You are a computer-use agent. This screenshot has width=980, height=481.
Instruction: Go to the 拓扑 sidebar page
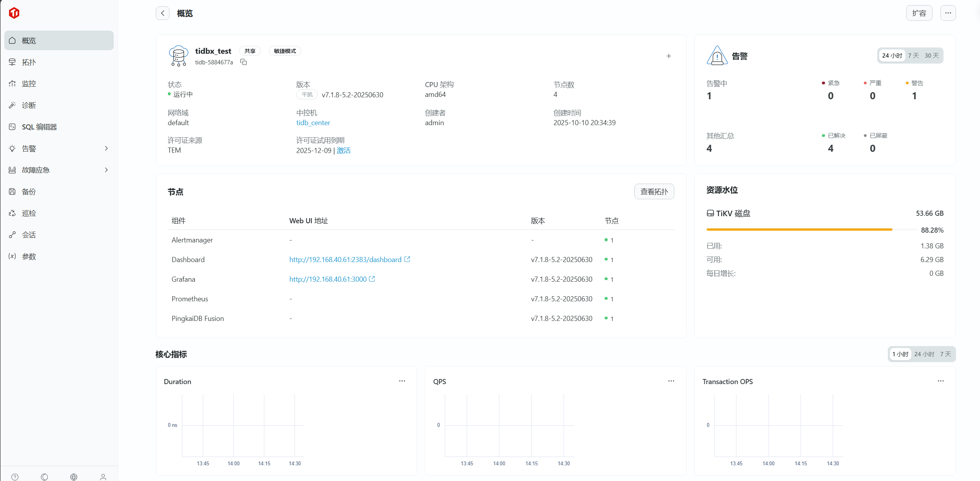pyautogui.click(x=29, y=62)
